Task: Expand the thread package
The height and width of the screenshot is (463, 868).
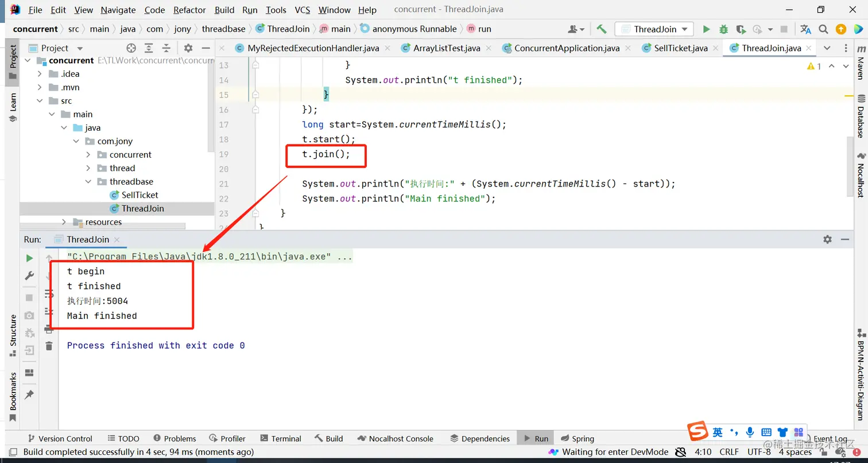Action: [88, 168]
